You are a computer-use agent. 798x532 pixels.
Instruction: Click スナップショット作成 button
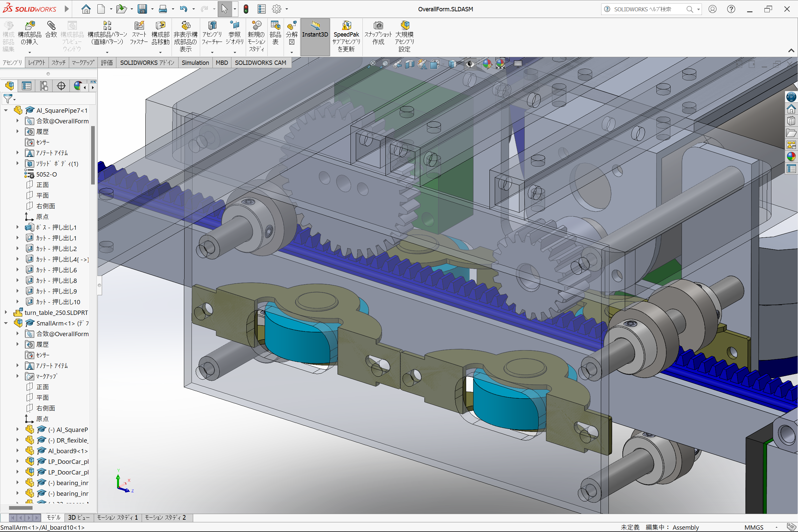coord(378,33)
